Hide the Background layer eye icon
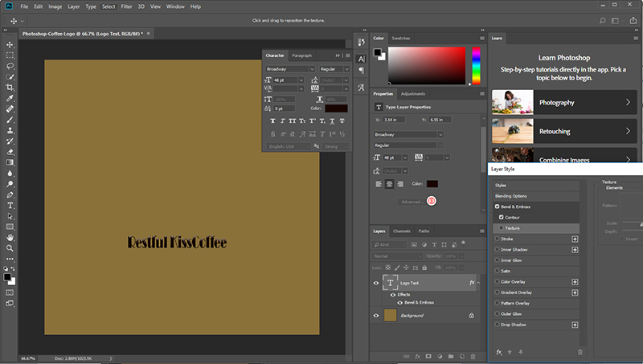The image size is (643, 364). pos(377,316)
